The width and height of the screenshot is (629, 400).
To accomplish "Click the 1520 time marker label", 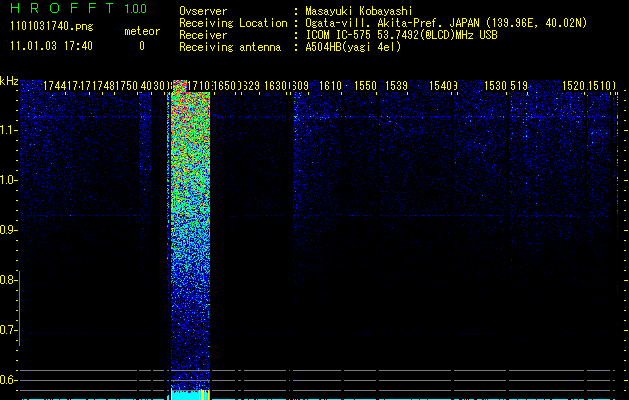I will click(x=573, y=86).
